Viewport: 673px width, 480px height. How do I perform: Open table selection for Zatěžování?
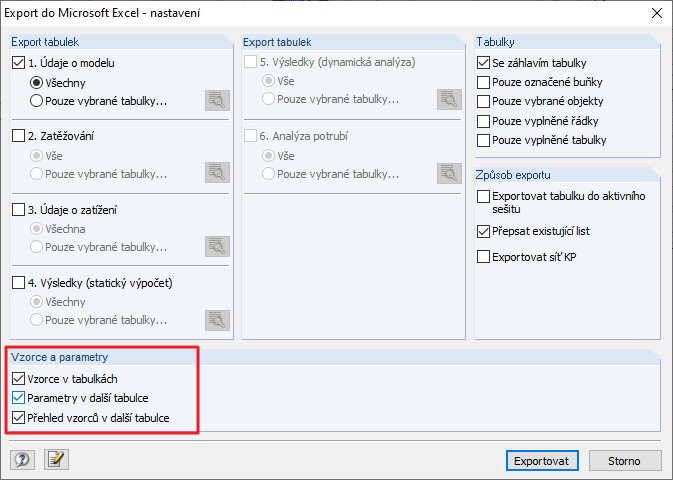(217, 173)
